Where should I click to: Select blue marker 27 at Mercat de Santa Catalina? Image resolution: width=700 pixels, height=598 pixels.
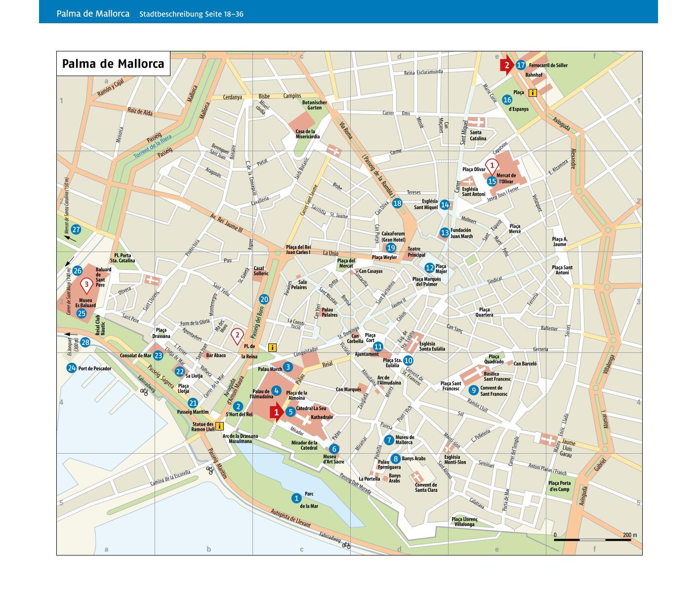(x=76, y=230)
